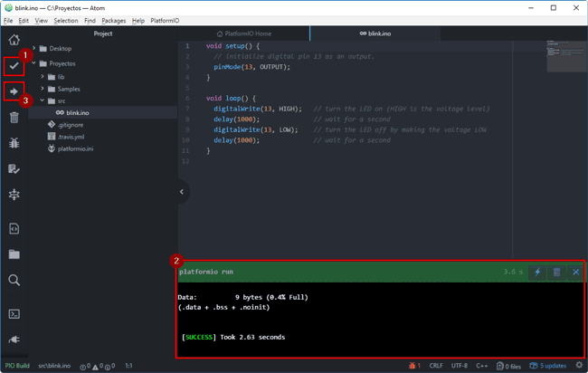Click the SUCCESS text in build output
The height and width of the screenshot is (373, 588).
click(199, 337)
